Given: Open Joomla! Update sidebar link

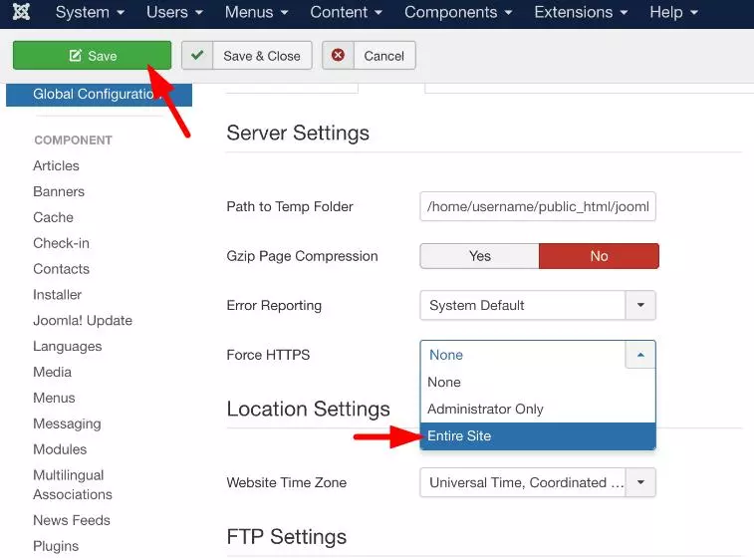Looking at the screenshot, I should click(83, 321).
